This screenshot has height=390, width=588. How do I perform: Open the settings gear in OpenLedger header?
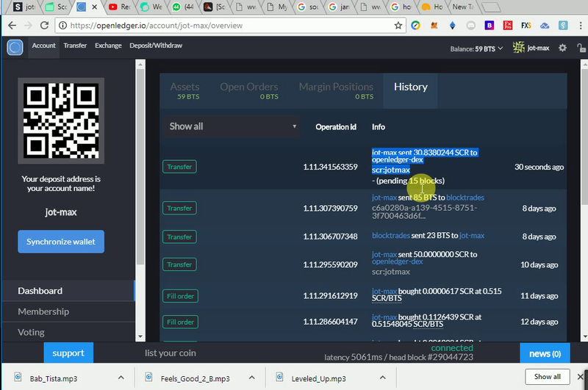[562, 48]
